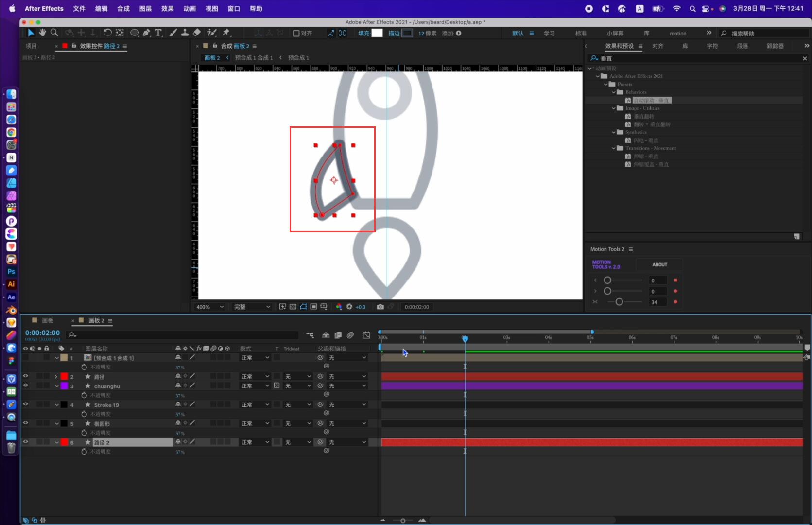Select the Type tool
812x525 pixels.
click(x=158, y=33)
